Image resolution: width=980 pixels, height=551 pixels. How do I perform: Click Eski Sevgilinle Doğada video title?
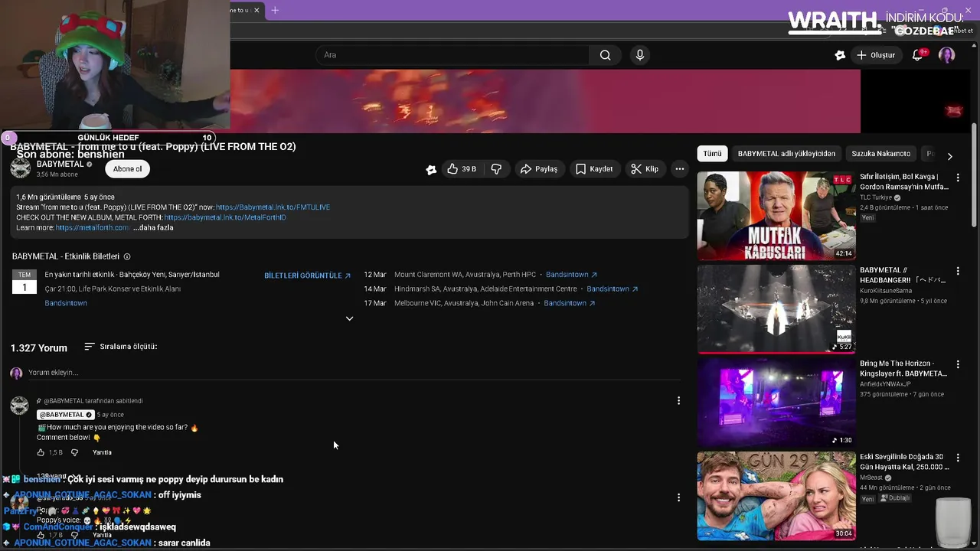pos(904,461)
